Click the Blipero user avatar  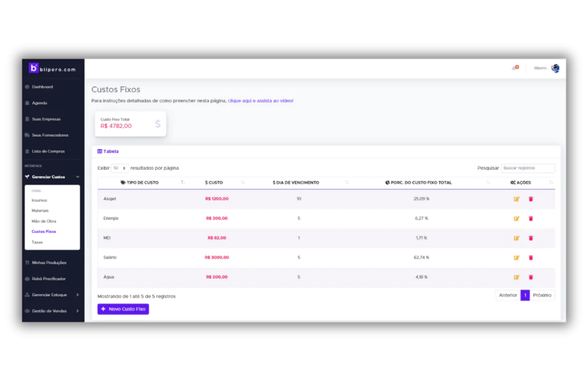click(555, 68)
